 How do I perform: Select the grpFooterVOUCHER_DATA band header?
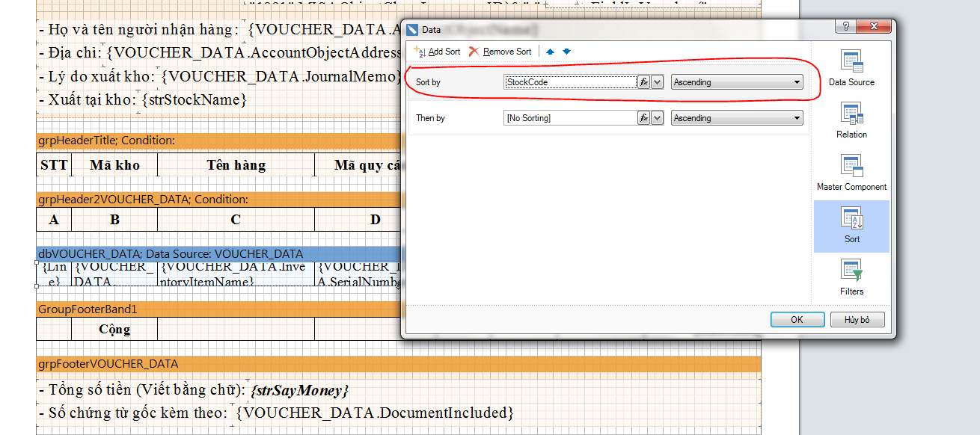[399, 364]
